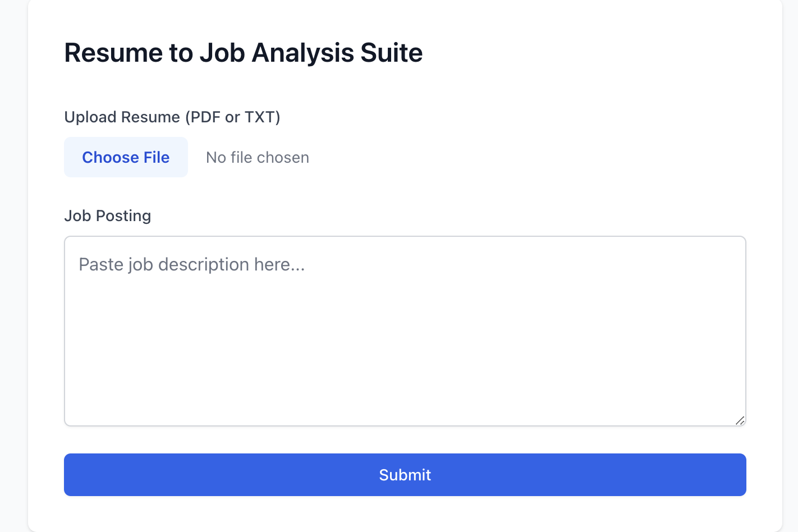Open the resume file picker
Image resolution: width=798 pixels, height=532 pixels.
click(126, 157)
